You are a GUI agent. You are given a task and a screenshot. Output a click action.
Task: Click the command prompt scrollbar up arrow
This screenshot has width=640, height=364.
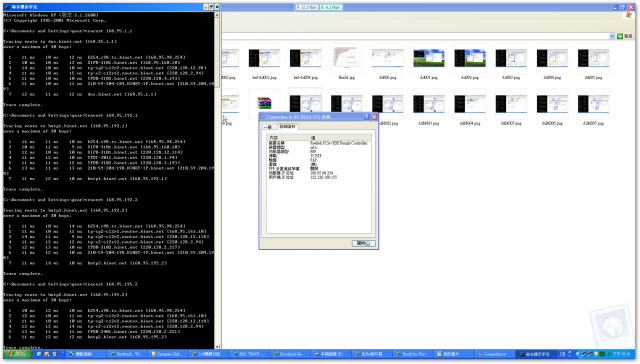[217, 15]
